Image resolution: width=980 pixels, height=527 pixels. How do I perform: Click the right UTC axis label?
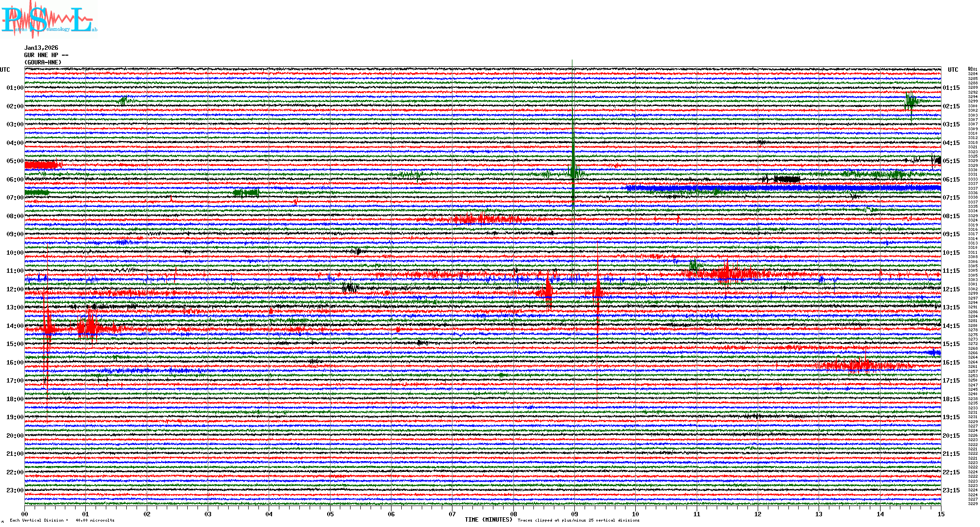click(953, 70)
